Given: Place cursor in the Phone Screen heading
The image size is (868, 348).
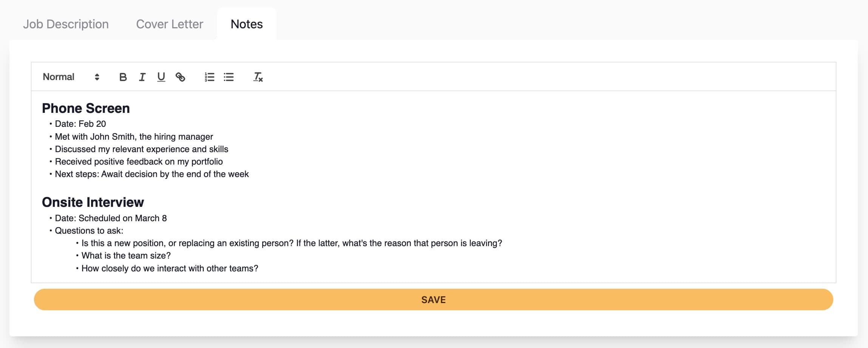Looking at the screenshot, I should click(x=86, y=108).
